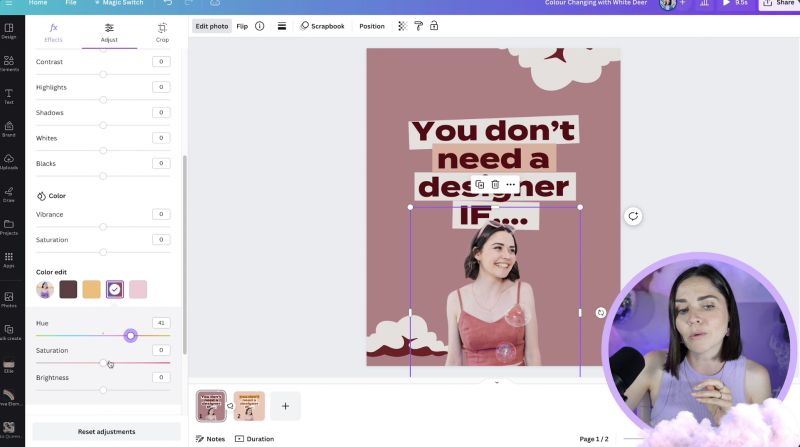This screenshot has width=800, height=447.
Task: Open the Notes panel
Action: 210,439
